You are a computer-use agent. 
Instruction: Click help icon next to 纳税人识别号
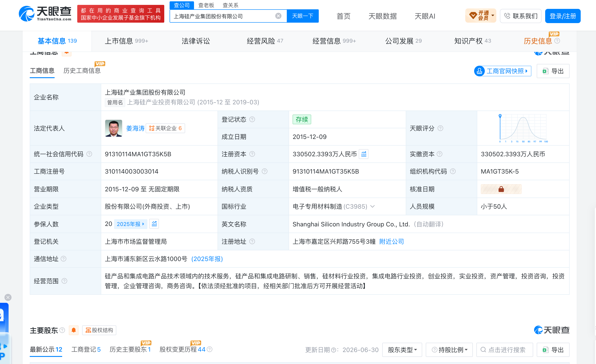point(265,172)
